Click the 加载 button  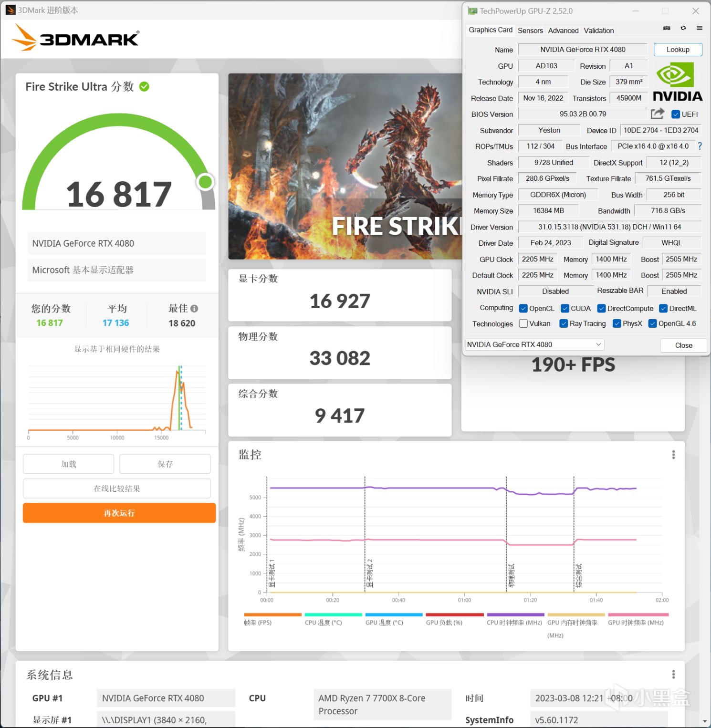pos(68,464)
